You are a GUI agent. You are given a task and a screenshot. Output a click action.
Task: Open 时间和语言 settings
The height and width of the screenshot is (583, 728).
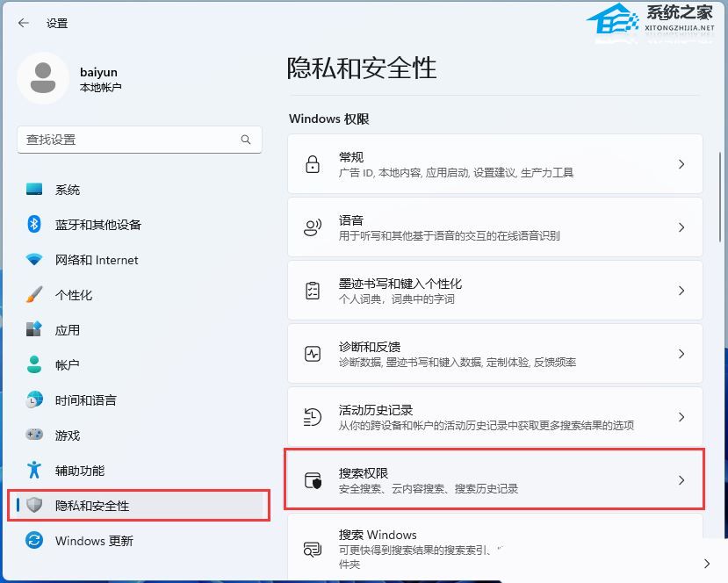(x=140, y=399)
